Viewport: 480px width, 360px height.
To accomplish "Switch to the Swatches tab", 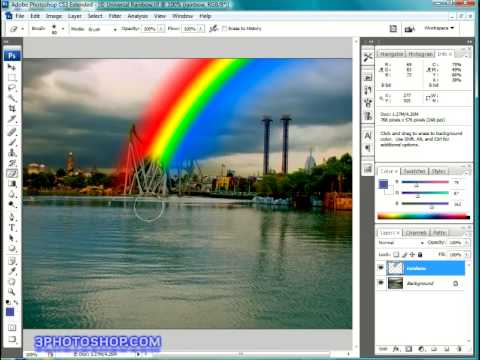I will click(x=414, y=171).
